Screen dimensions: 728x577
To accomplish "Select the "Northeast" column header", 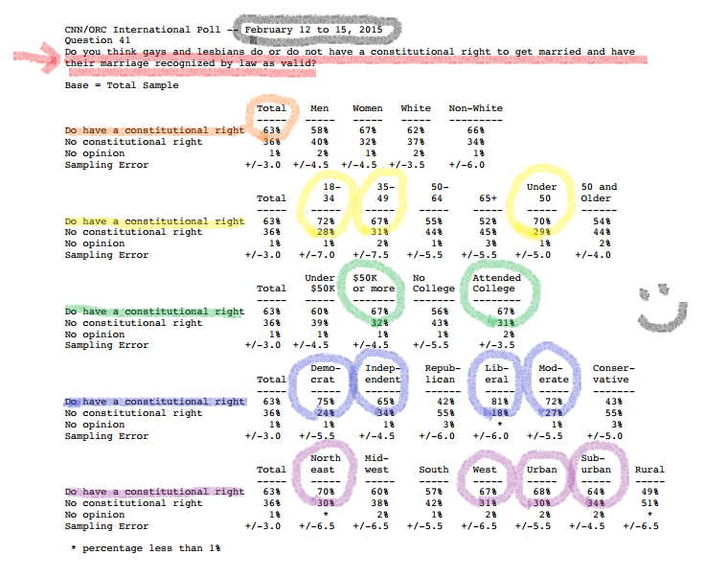I will click(x=326, y=464).
